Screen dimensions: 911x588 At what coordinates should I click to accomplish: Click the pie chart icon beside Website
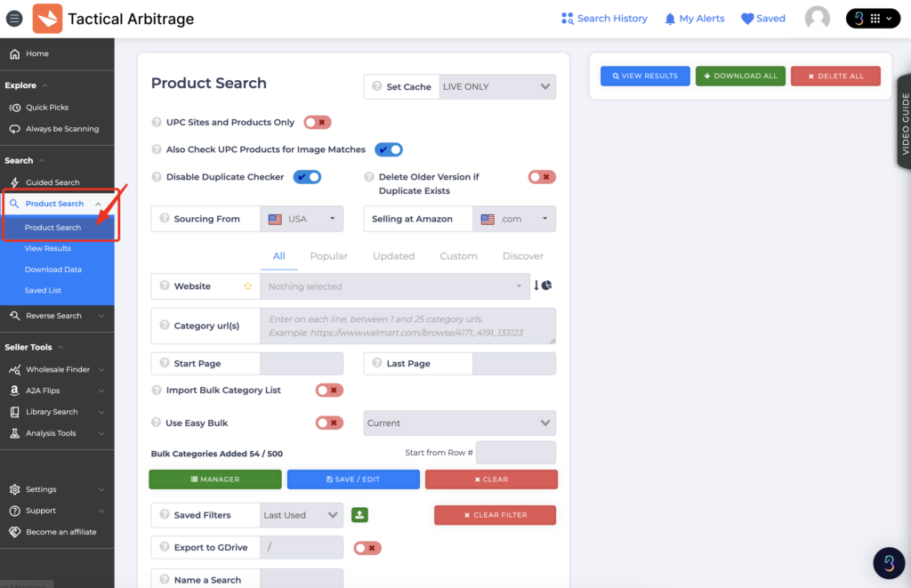tap(547, 286)
